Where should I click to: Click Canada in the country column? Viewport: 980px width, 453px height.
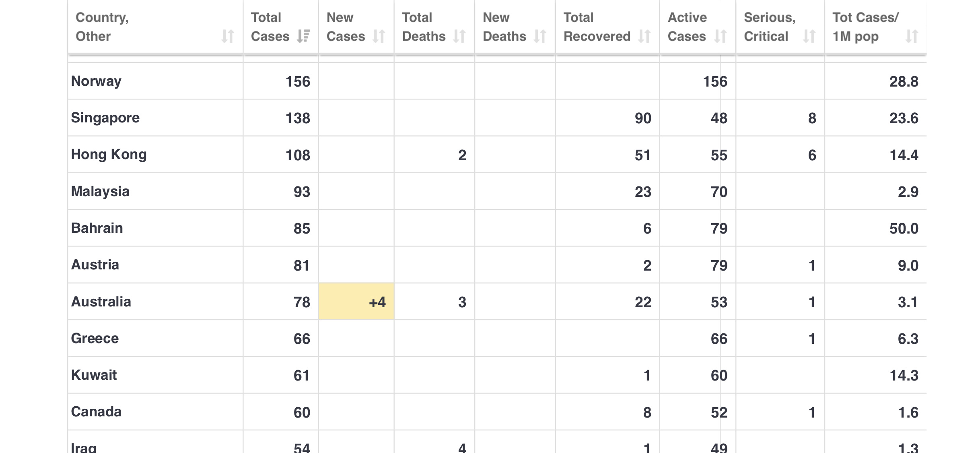(x=96, y=412)
